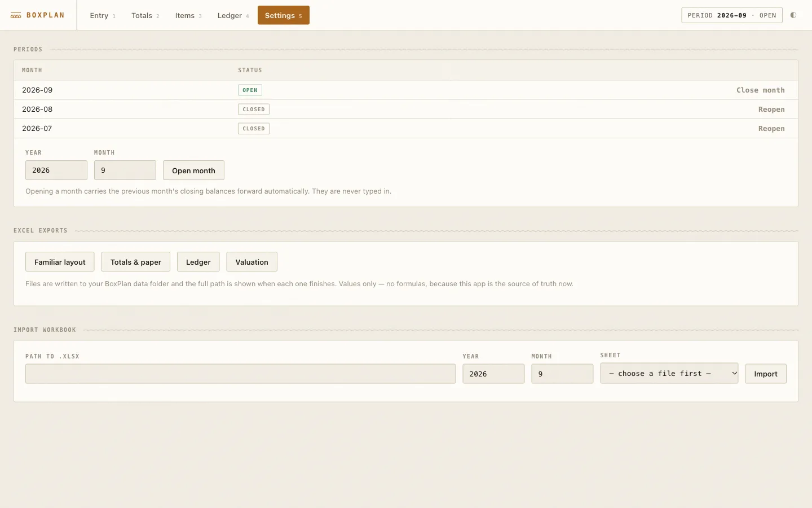The width and height of the screenshot is (812, 508).
Task: Select the Settings tab
Action: (x=284, y=15)
